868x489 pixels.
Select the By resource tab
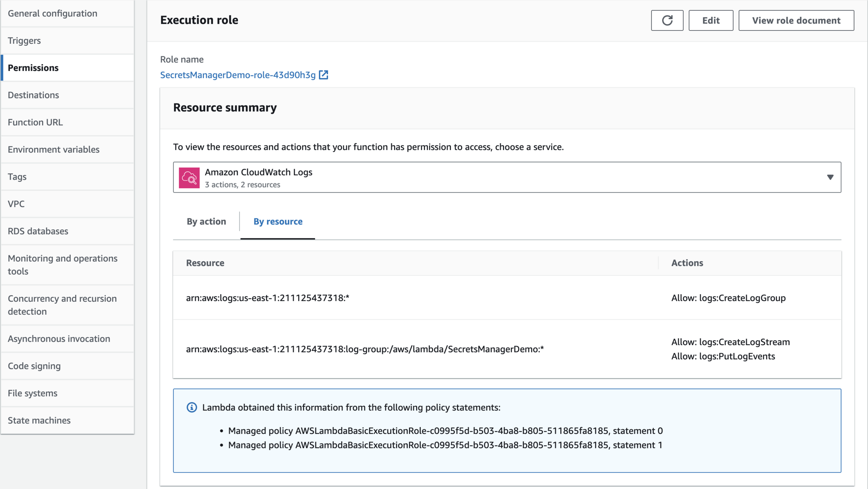[x=278, y=221]
